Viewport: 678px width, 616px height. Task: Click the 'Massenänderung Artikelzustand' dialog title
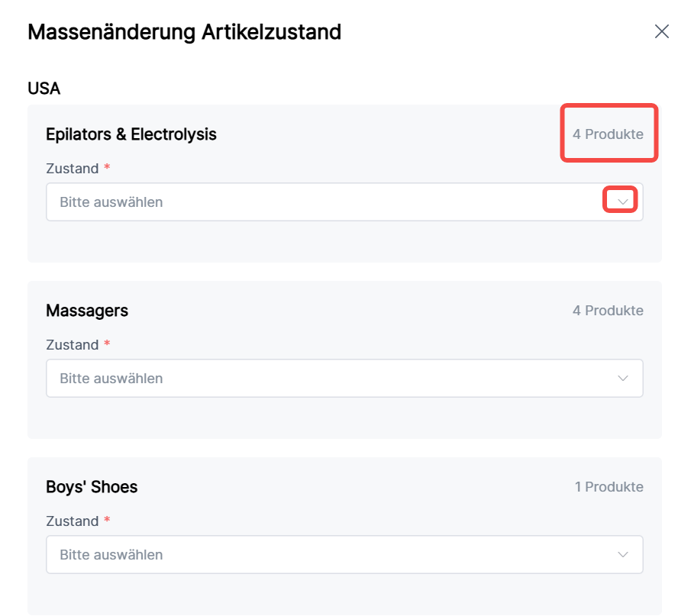point(184,32)
